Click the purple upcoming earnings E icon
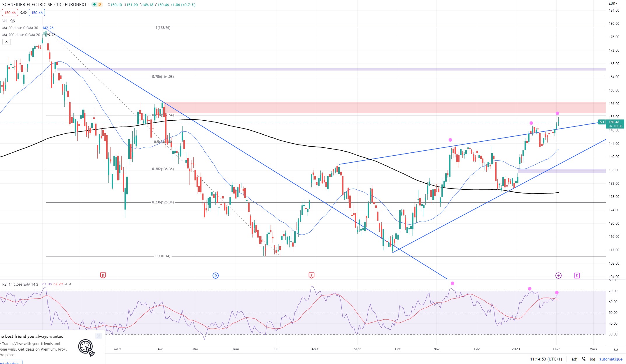This screenshot has width=626, height=364. tap(577, 275)
